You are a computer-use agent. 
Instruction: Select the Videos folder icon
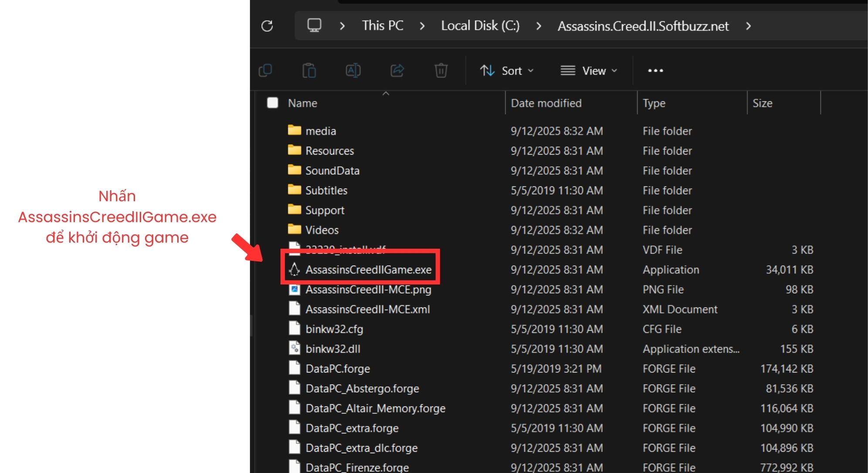click(x=295, y=229)
